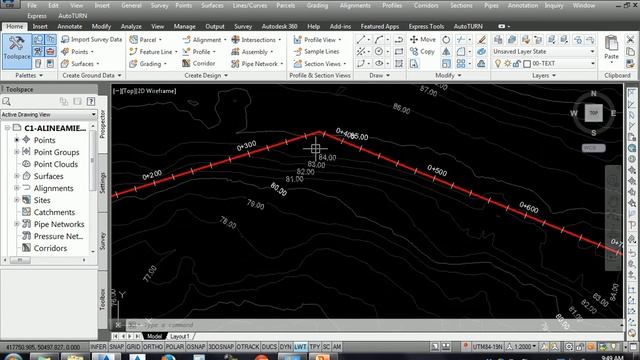
Task: Expand the Alignments tree node
Action: click(x=17, y=188)
